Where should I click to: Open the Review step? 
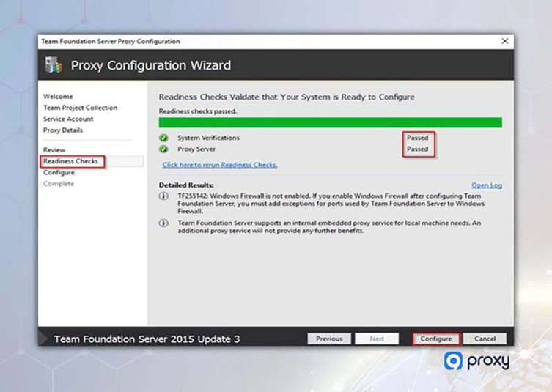coord(54,149)
